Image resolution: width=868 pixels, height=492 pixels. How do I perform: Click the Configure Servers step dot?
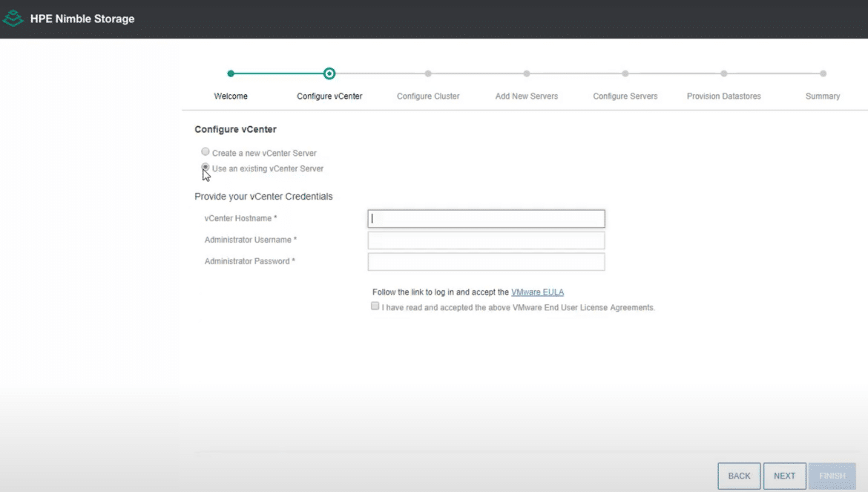(x=625, y=73)
